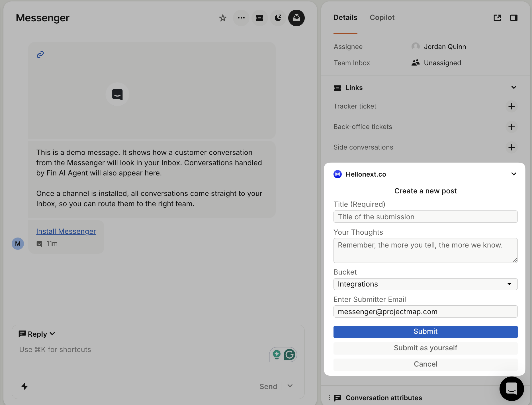The width and height of the screenshot is (532, 405).
Task: Collapse the Hellonext.co section chevron
Action: coord(514,174)
